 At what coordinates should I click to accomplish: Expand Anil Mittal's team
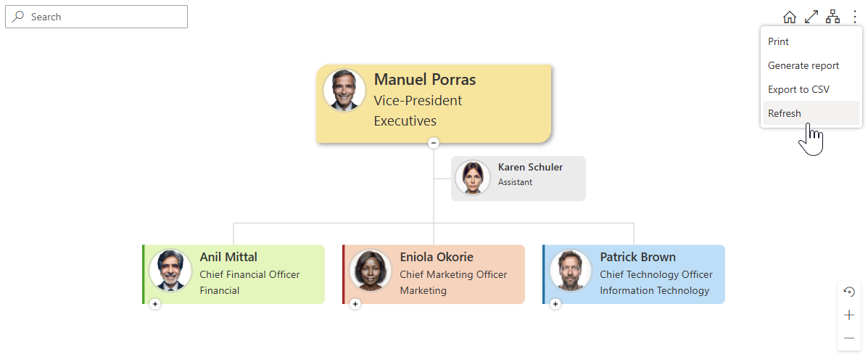pyautogui.click(x=155, y=304)
